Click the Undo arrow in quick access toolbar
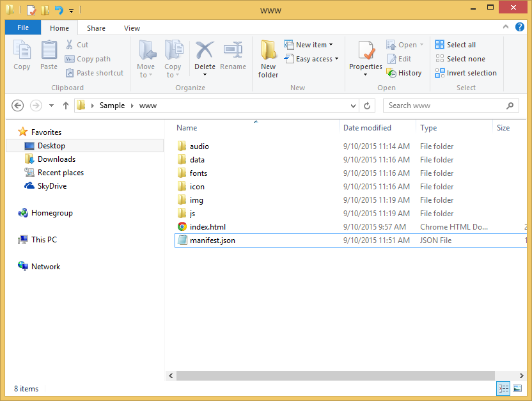The width and height of the screenshot is (532, 401). coord(59,10)
